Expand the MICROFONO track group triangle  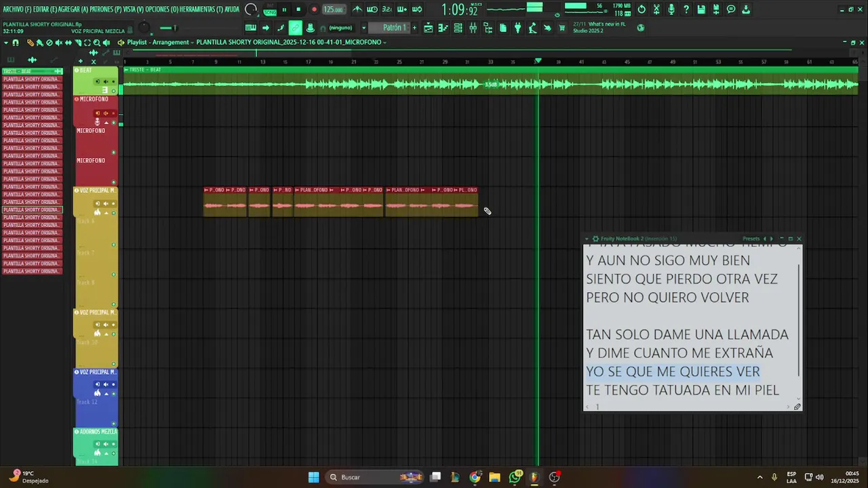click(x=106, y=122)
